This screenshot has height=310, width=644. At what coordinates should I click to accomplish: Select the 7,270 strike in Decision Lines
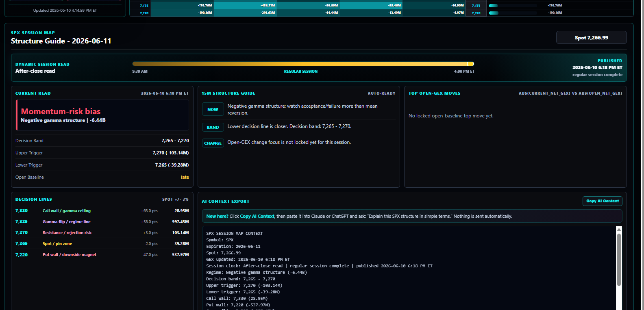tap(22, 232)
